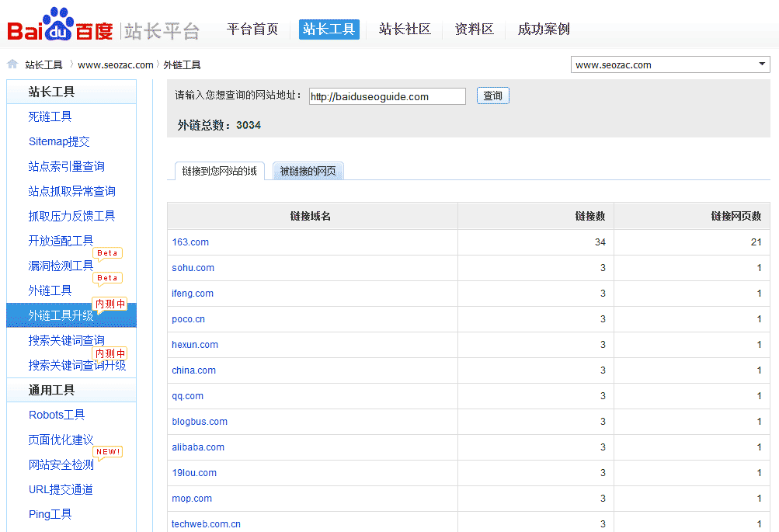Select 外链工具升级 sidebar item

click(x=61, y=315)
